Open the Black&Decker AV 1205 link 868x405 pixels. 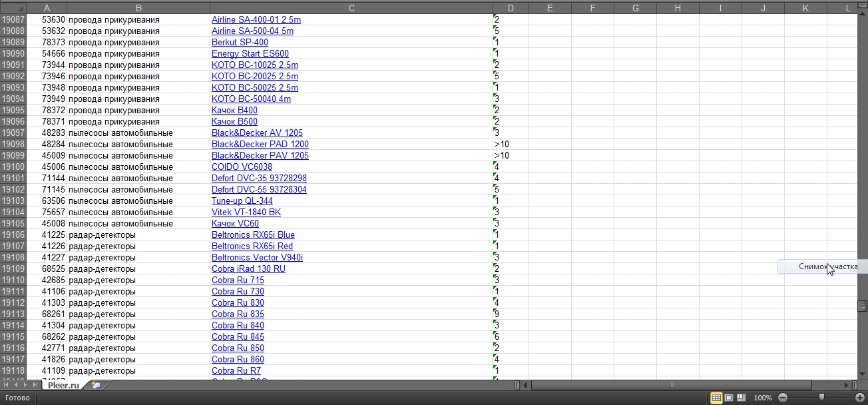coord(257,133)
